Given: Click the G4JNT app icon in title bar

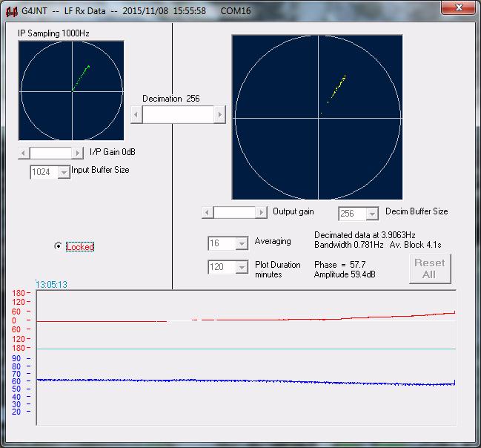Looking at the screenshot, I should [x=12, y=12].
